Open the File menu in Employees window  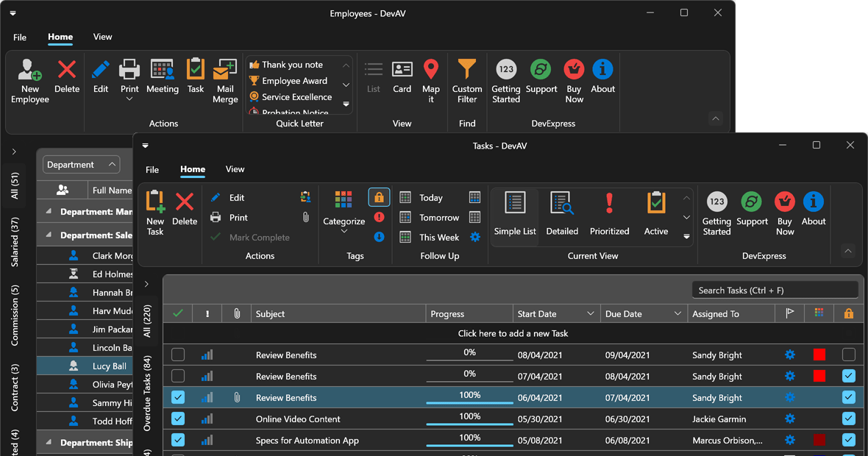coord(19,37)
